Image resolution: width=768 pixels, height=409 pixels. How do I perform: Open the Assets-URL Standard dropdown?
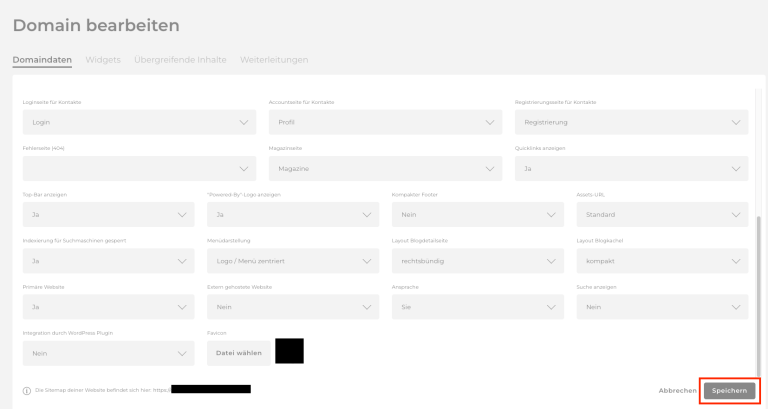point(662,214)
